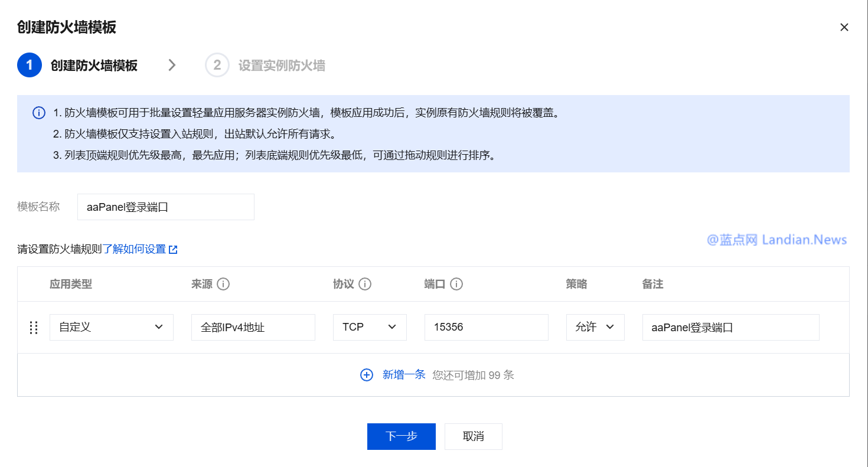The height and width of the screenshot is (467, 868).
Task: Open the 策略 dropdown showing 允许
Action: (x=595, y=327)
